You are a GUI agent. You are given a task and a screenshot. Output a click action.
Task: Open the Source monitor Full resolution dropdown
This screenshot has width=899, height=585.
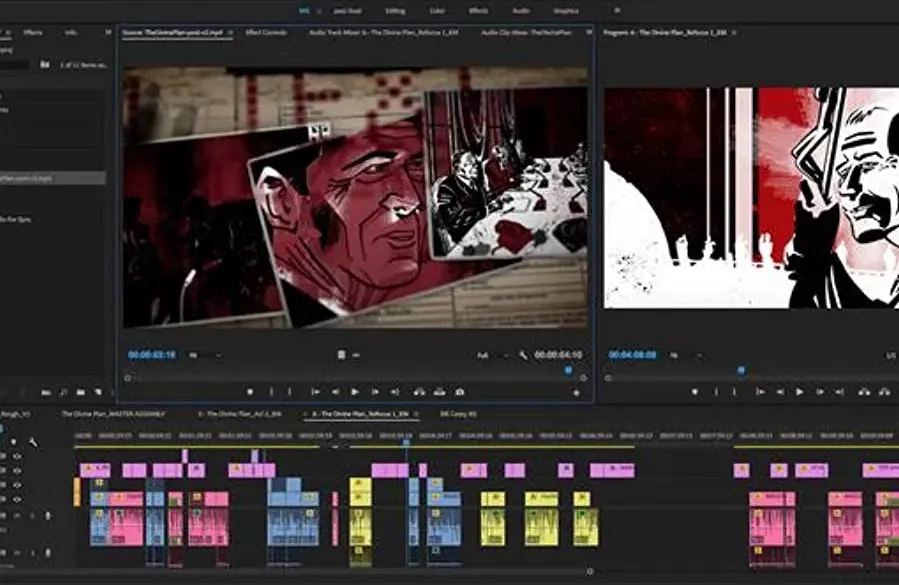pos(493,356)
